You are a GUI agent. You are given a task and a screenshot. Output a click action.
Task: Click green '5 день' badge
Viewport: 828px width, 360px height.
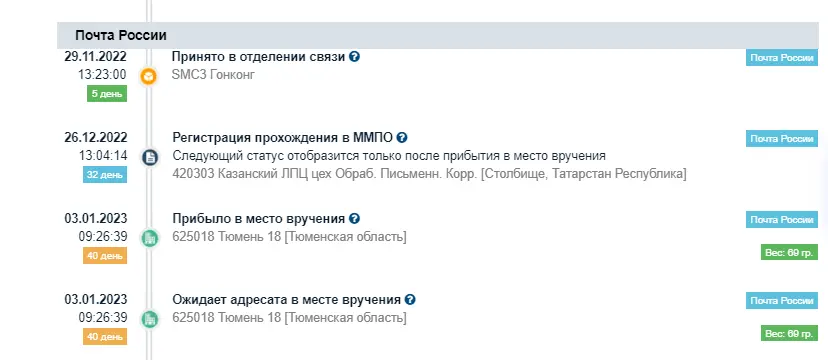pyautogui.click(x=107, y=94)
